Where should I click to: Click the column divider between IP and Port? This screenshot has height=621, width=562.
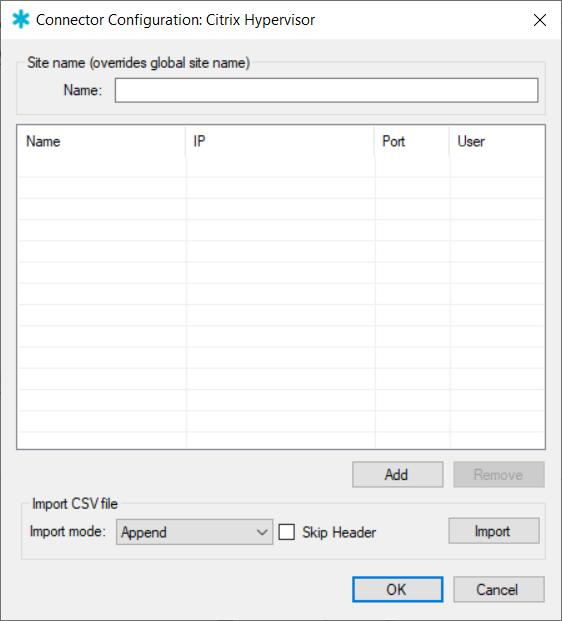[375, 141]
